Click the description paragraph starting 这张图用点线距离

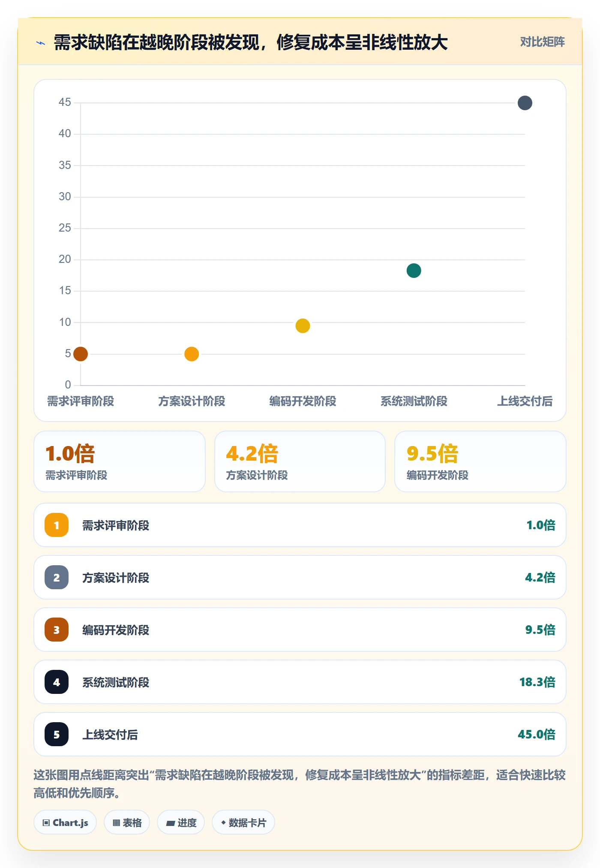click(300, 784)
